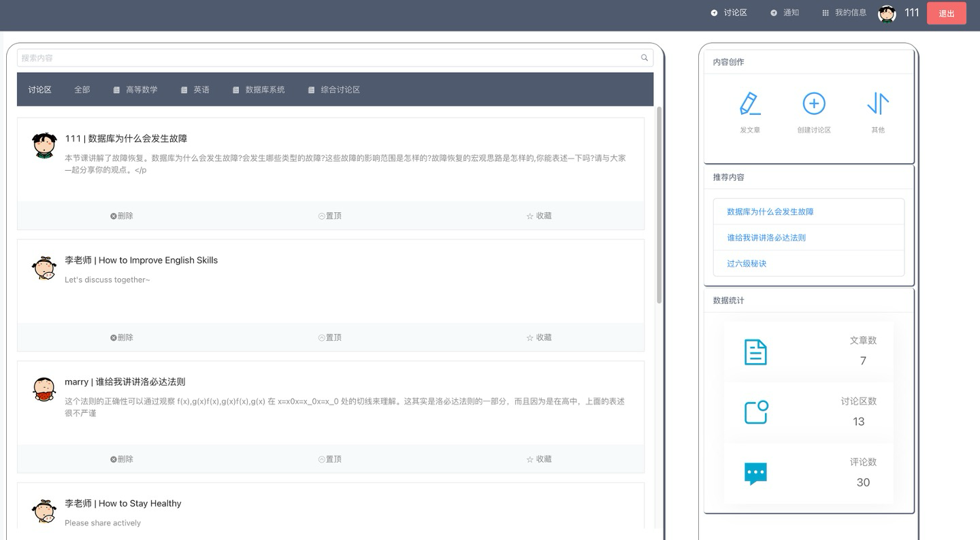Pin the How to Improve English Skills post
The image size is (980, 540).
[x=330, y=337]
